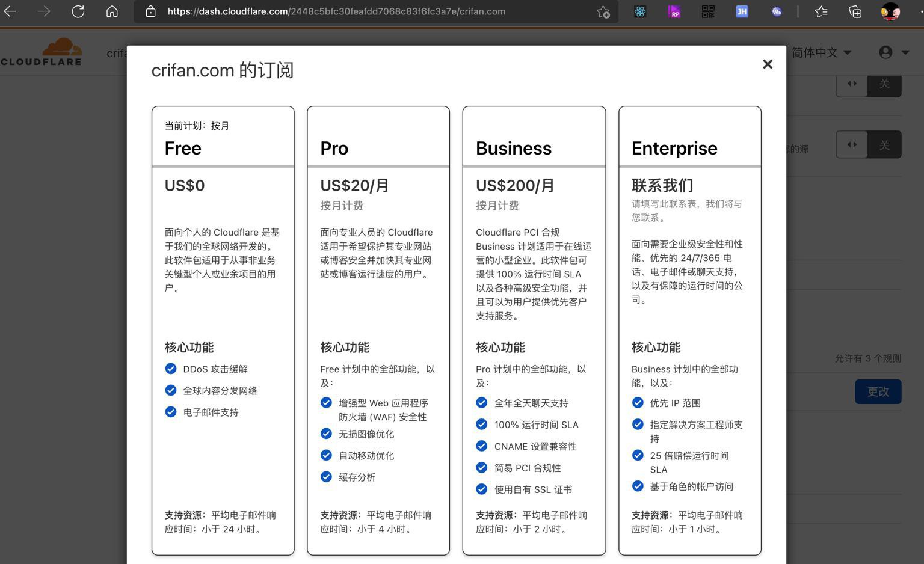The image size is (924, 564).
Task: Click the 当前计划: 按月 label
Action: pyautogui.click(x=197, y=126)
